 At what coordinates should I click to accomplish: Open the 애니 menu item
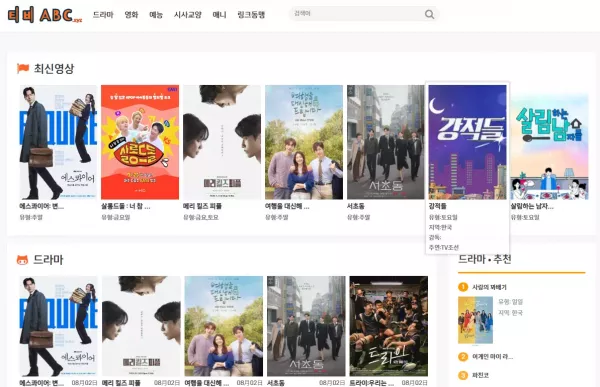(219, 15)
